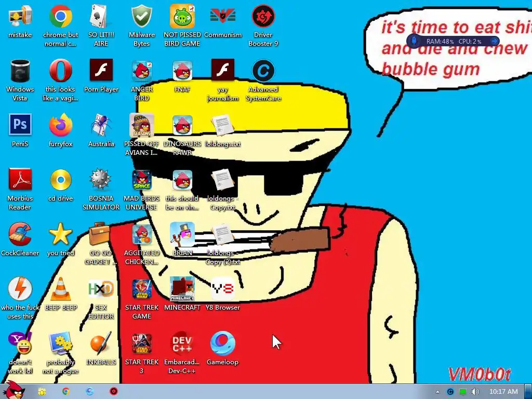
Task: Click the rocket icon on the RAM widget
Action: [x=414, y=41]
